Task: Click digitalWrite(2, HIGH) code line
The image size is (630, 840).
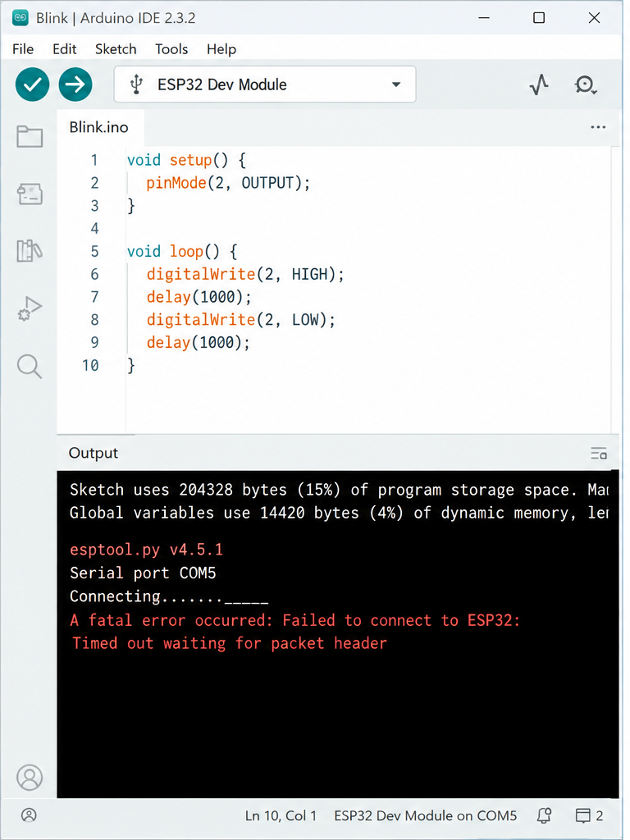Action: point(245,274)
